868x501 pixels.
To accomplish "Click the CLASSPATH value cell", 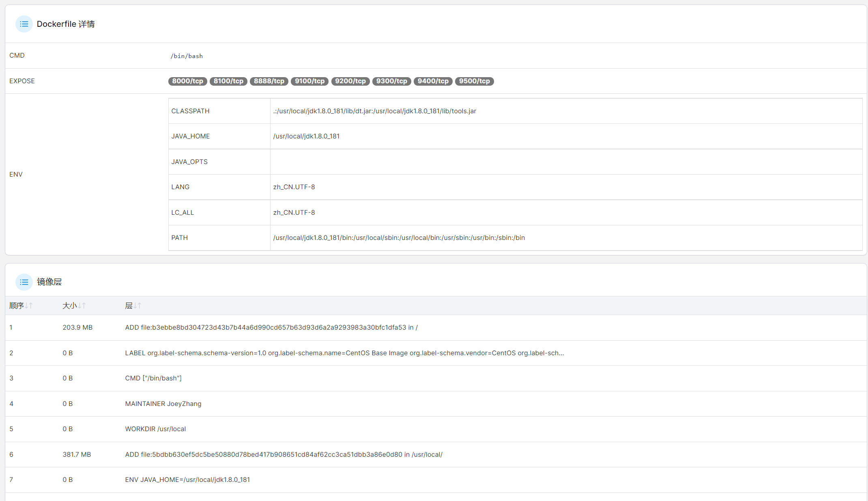I will click(x=374, y=111).
